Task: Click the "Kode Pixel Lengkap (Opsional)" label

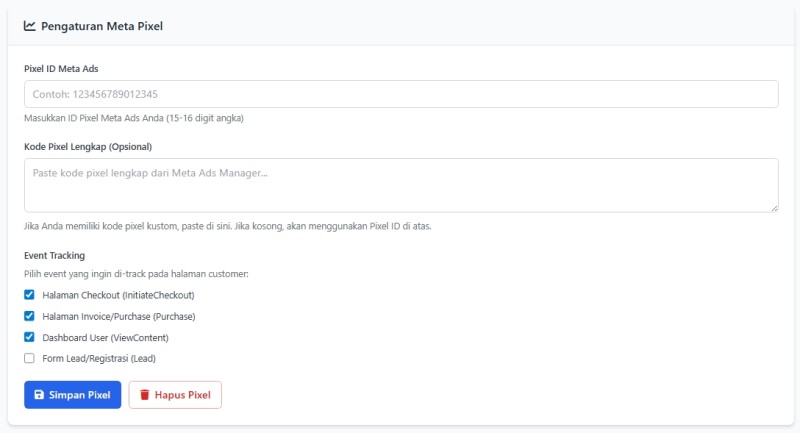Action: (x=88, y=146)
